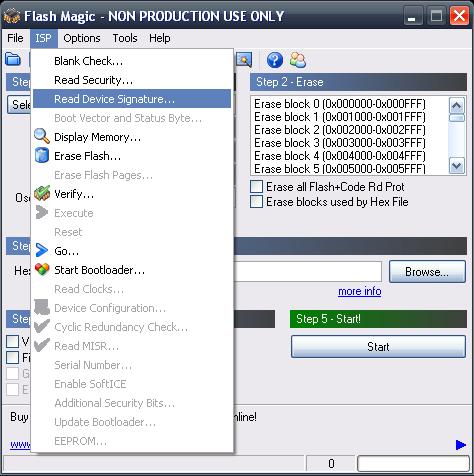
Task: Open the File menu
Action: click(15, 38)
